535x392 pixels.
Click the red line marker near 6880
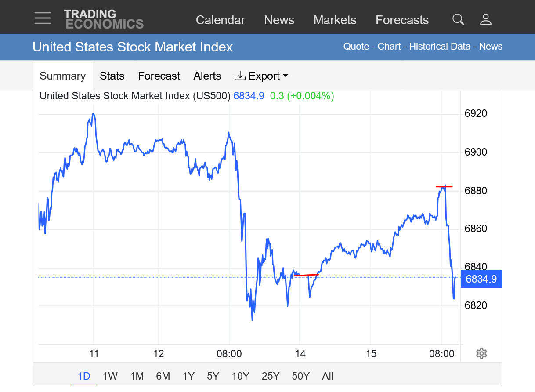(x=444, y=187)
